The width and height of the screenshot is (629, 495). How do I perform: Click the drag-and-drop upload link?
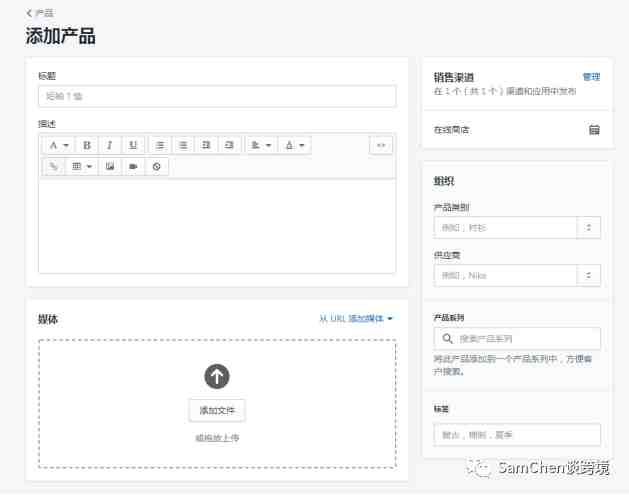point(217,438)
